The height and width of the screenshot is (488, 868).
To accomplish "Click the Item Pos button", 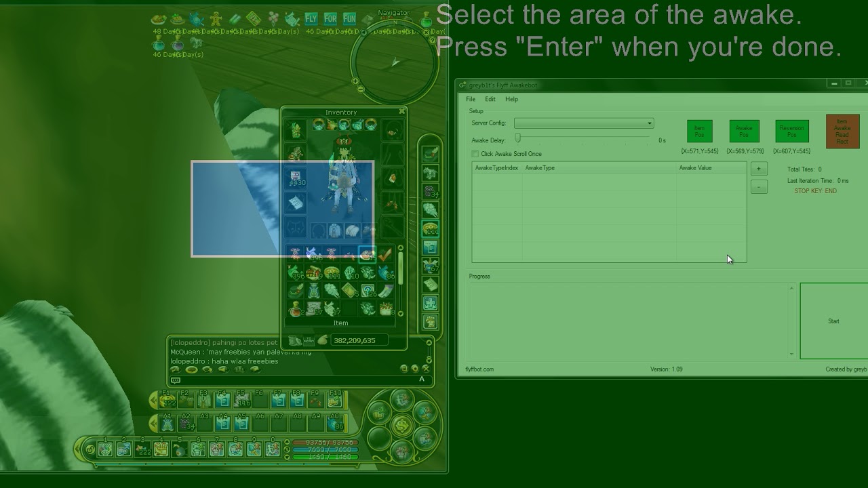I will point(699,131).
